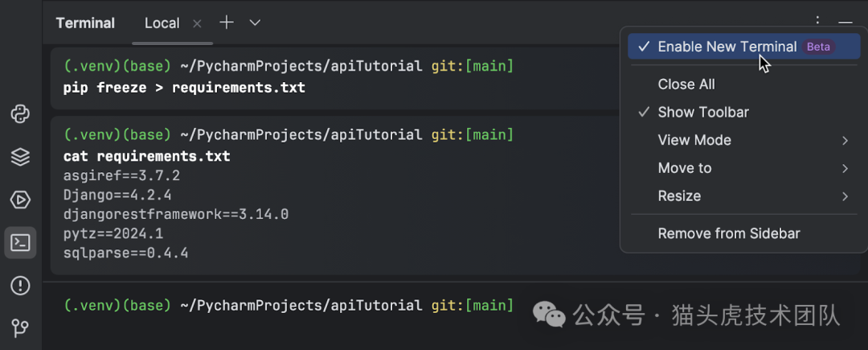Expand the View Mode submenu

pos(694,140)
